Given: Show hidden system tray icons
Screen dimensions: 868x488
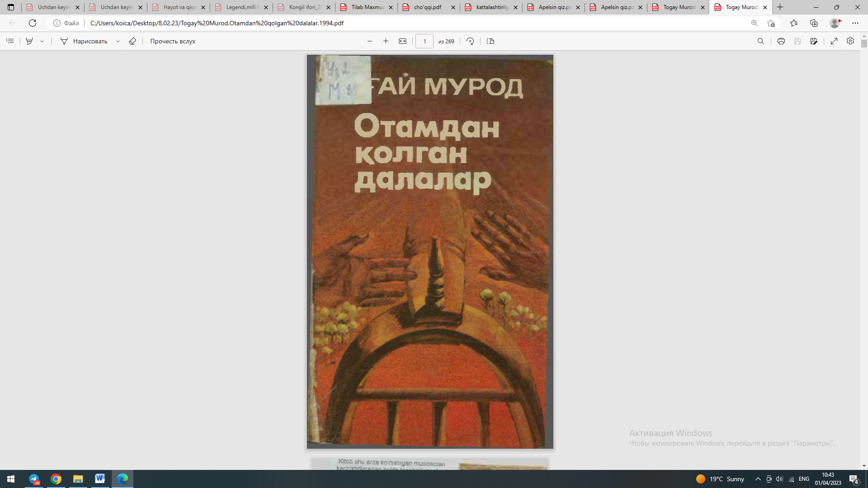Looking at the screenshot, I should pyautogui.click(x=758, y=479).
